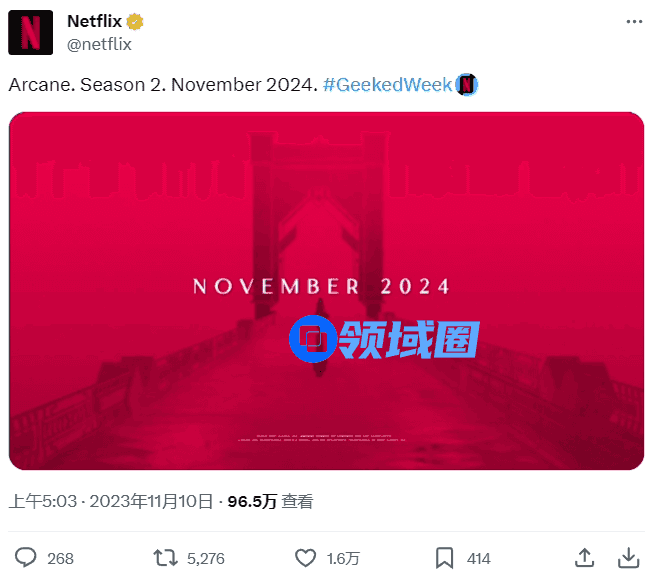Viewport: 652px width, 580px height.
Task: Open the 5,276 reposts count
Action: point(206,558)
